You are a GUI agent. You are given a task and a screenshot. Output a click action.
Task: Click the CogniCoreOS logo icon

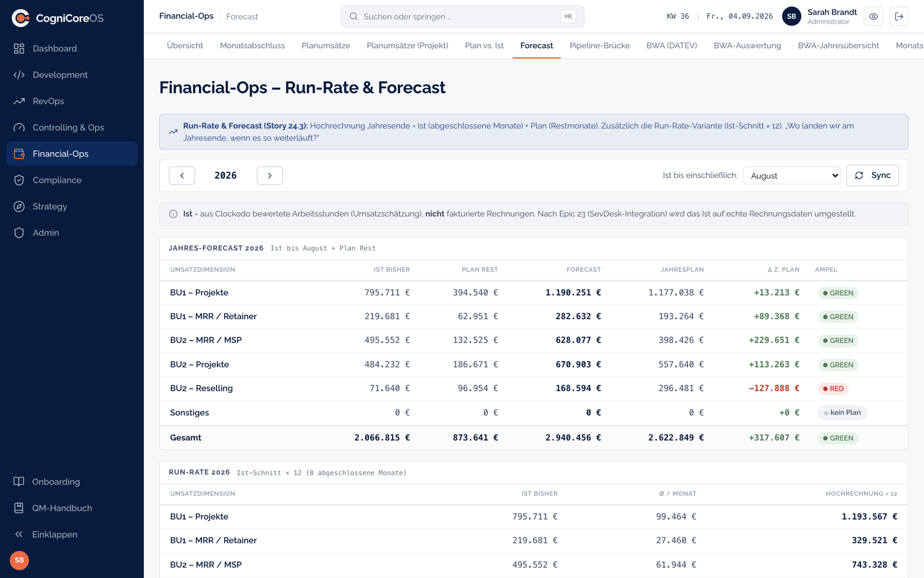click(21, 18)
